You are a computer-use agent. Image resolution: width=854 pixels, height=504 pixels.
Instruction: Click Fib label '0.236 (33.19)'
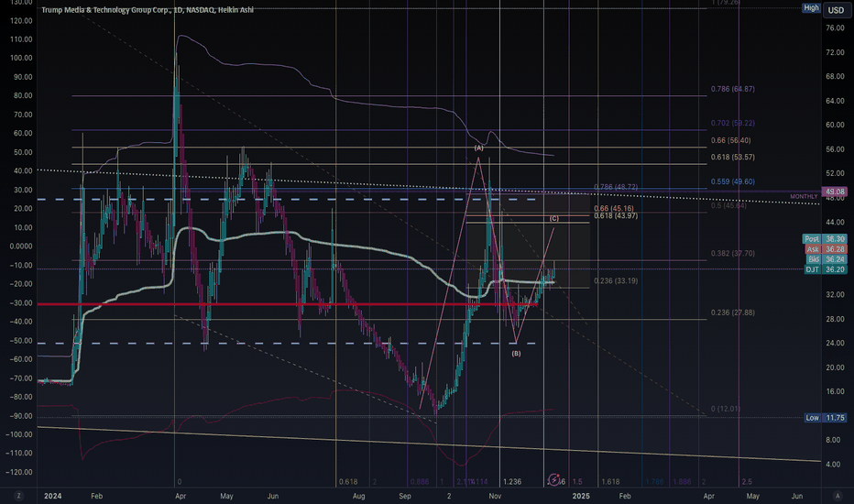click(x=616, y=280)
